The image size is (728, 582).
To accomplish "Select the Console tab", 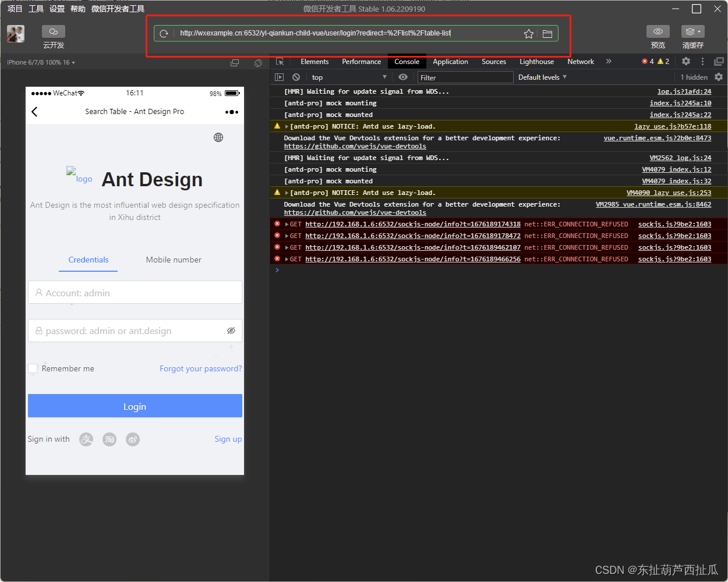I will pos(407,62).
